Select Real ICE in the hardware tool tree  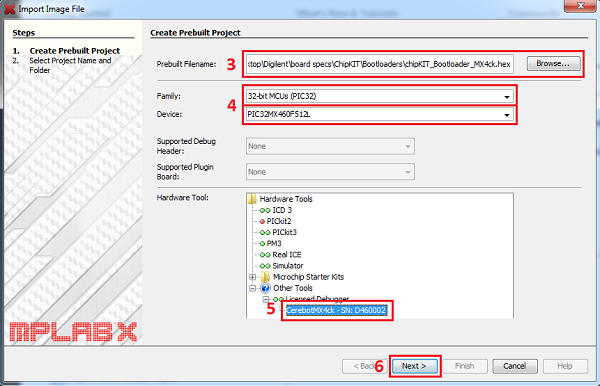click(x=287, y=254)
